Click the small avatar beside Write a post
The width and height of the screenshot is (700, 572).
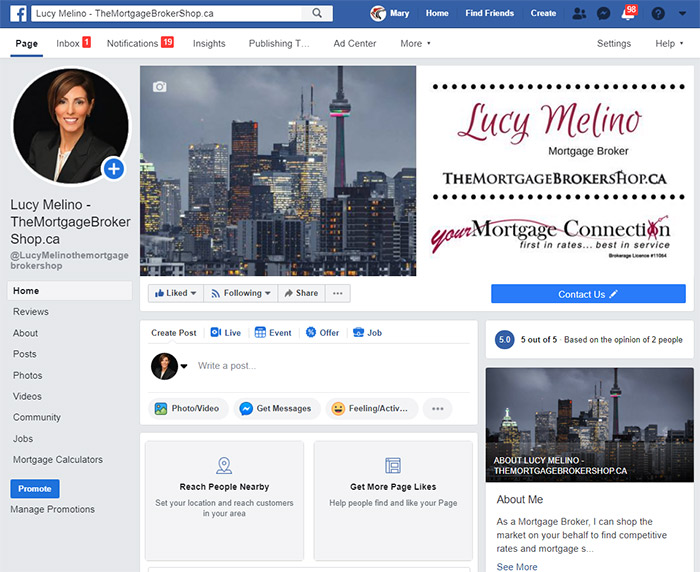pyautogui.click(x=164, y=366)
